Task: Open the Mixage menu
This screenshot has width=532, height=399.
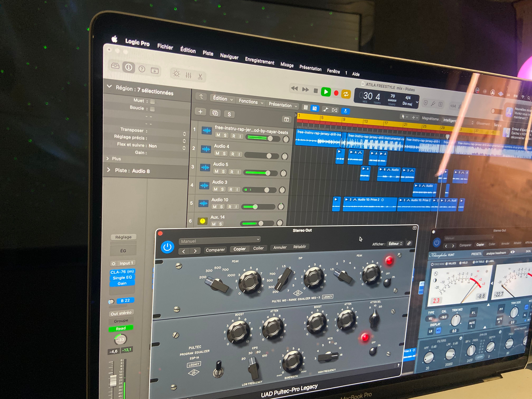Action: click(x=287, y=65)
